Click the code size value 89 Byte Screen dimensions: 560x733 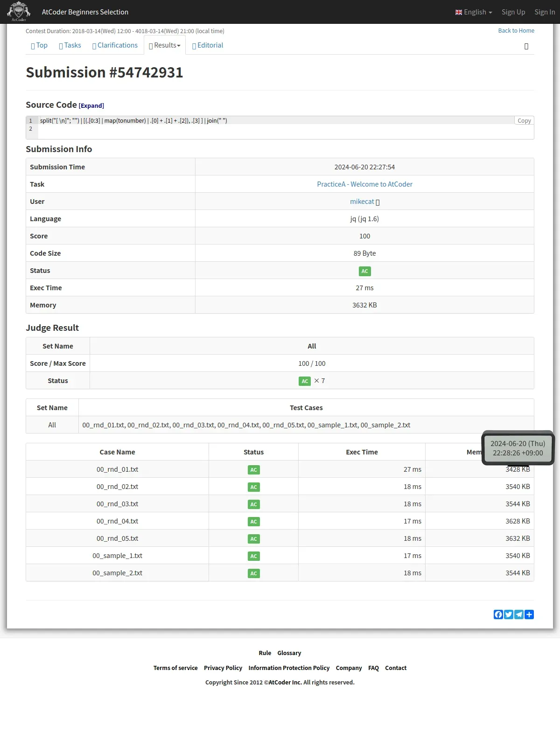tap(364, 253)
